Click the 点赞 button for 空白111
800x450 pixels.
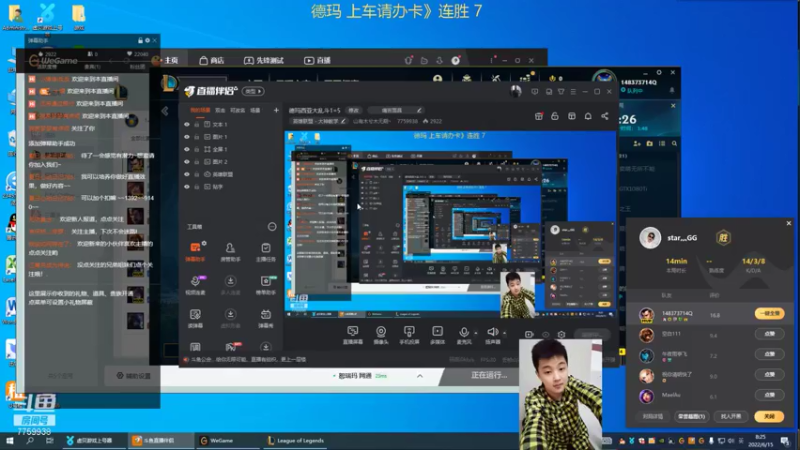pos(769,334)
